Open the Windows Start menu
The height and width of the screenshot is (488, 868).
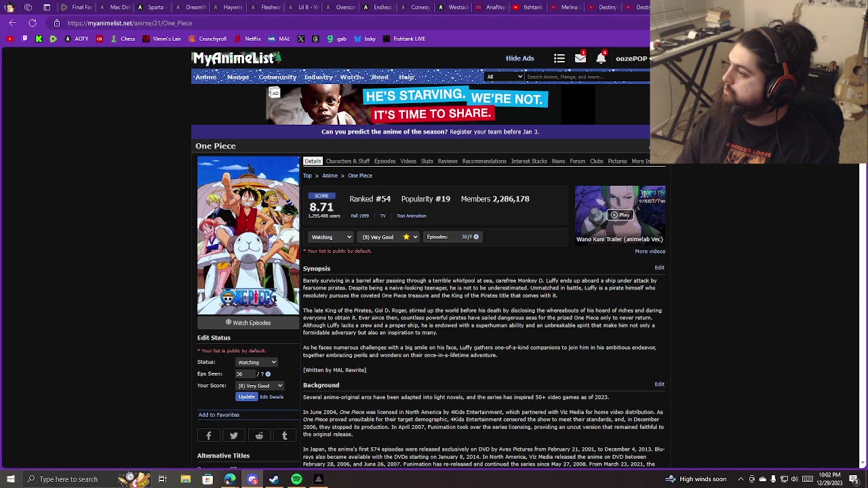coord(11,479)
